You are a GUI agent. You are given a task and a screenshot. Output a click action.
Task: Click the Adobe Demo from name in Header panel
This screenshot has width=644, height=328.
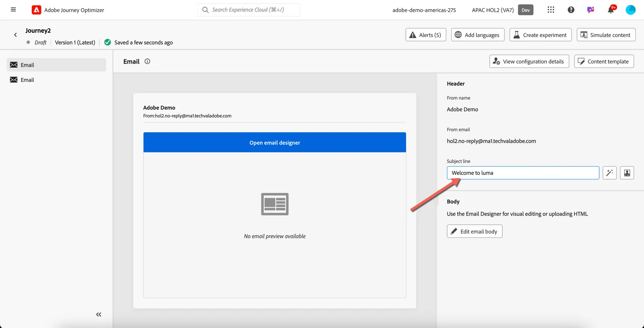click(462, 109)
